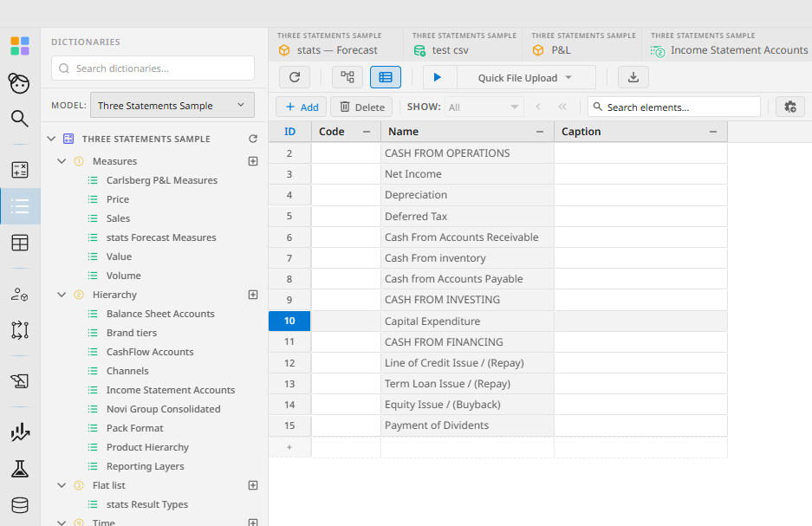Collapse the Flat list group
Viewport: 812px width, 526px height.
[62, 485]
